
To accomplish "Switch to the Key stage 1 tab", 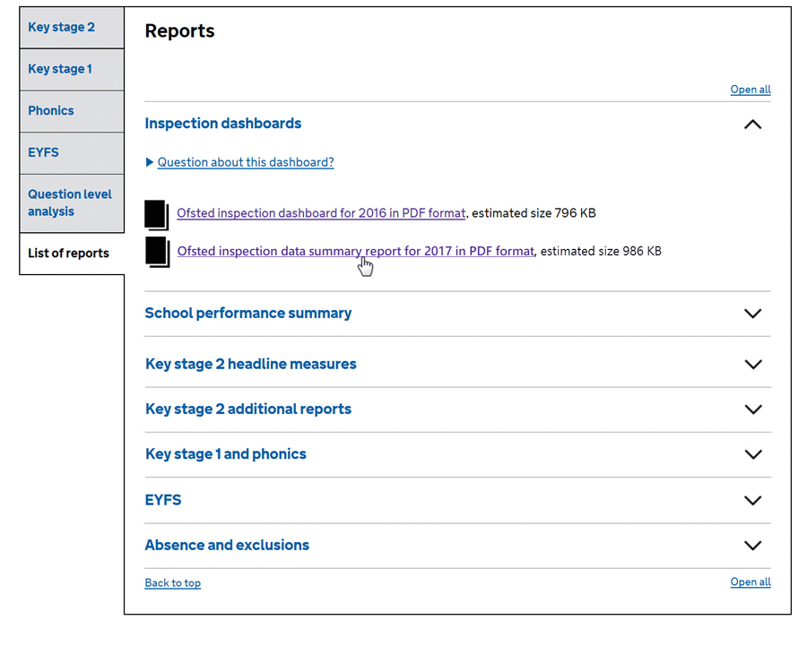I will 72,69.
